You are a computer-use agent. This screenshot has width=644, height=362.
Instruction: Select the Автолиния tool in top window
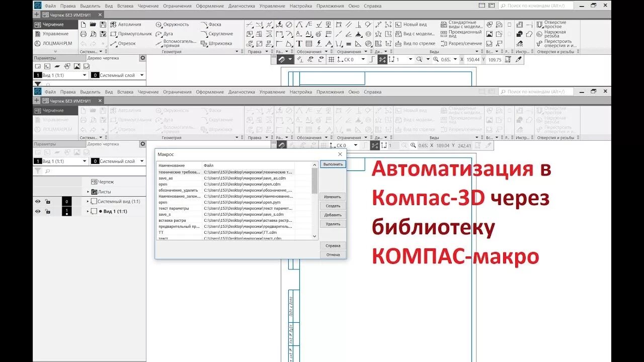(x=125, y=24)
